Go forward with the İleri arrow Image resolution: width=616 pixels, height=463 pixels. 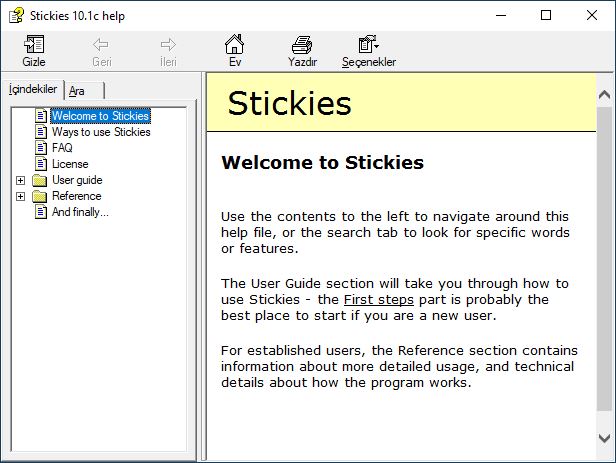tap(168, 51)
